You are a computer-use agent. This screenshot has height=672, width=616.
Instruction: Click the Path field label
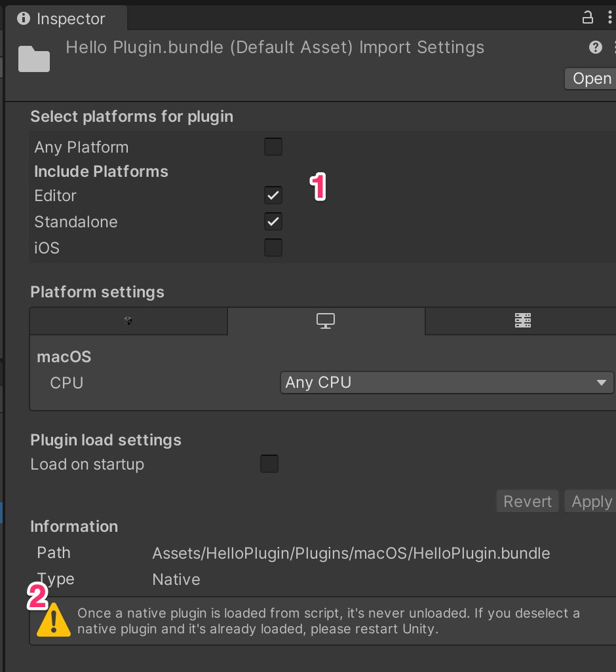[54, 553]
